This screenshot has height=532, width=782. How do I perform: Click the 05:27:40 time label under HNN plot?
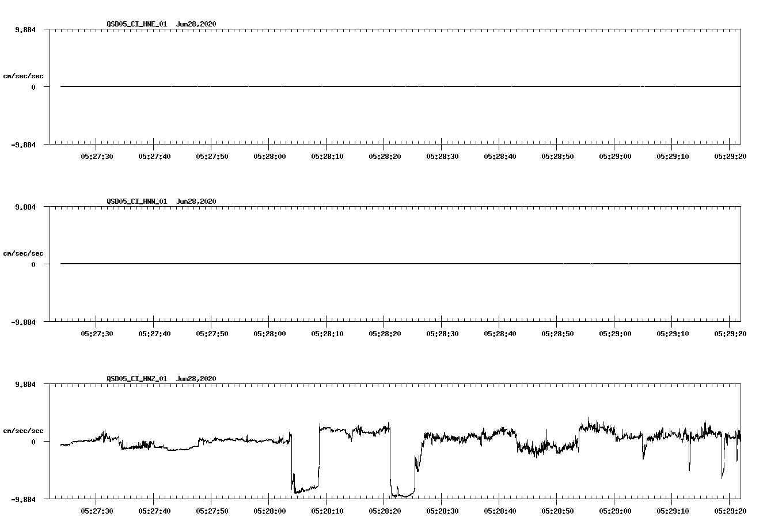point(154,333)
